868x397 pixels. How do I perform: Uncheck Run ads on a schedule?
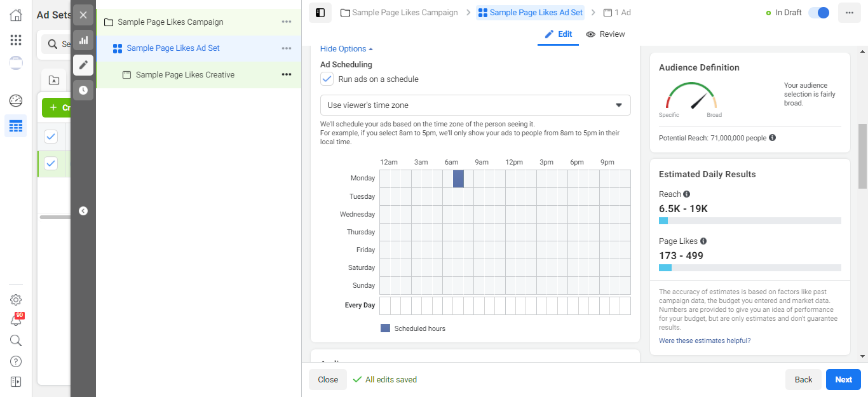(x=327, y=79)
